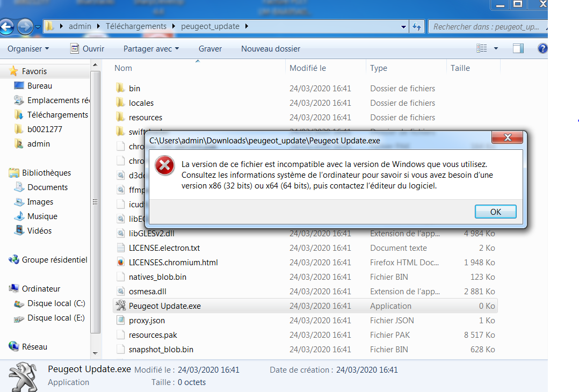The height and width of the screenshot is (392, 579).
Task: Open Disque local (C:) drive
Action: (56, 303)
